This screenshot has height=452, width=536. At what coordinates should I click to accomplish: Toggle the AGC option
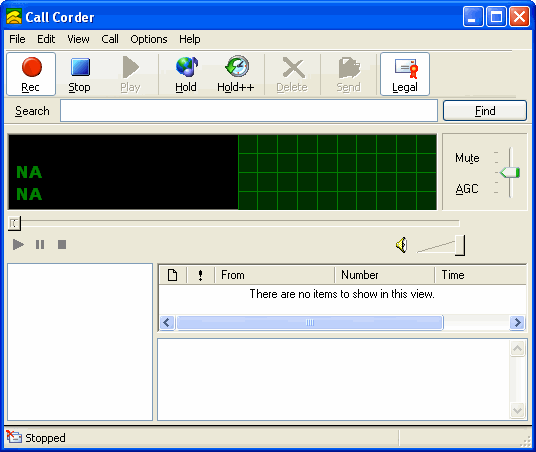pos(467,189)
